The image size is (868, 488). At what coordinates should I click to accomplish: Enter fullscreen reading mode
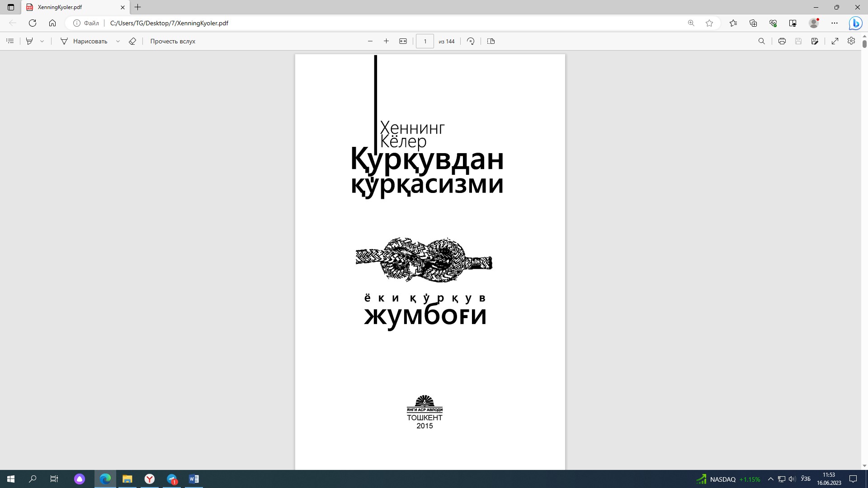click(x=835, y=41)
